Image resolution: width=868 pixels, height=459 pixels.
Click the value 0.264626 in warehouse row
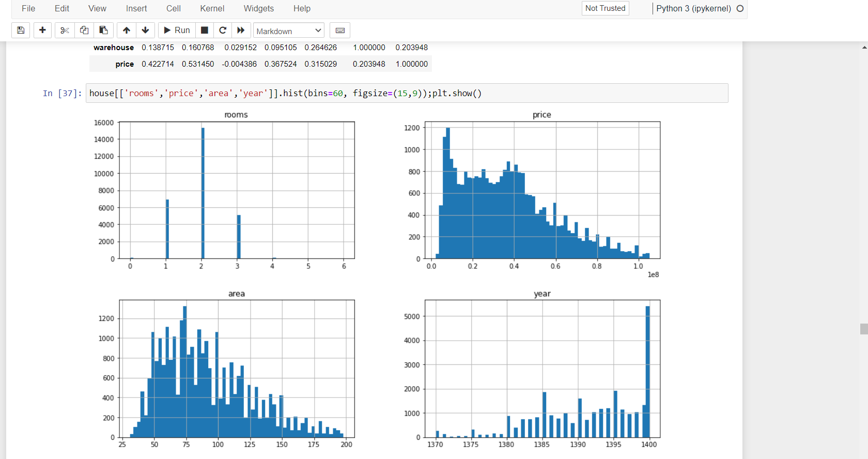tap(320, 48)
